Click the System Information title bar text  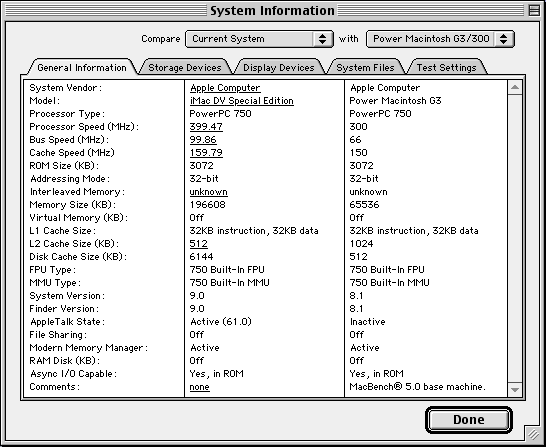tap(272, 10)
